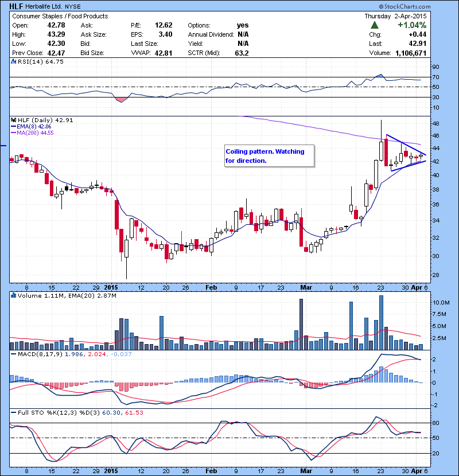Click the EPS value 3.40
Viewport: 459px width, 476px height.
click(x=166, y=34)
